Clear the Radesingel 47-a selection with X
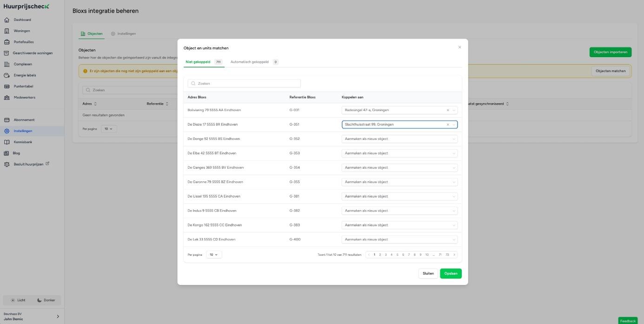 click(x=448, y=110)
